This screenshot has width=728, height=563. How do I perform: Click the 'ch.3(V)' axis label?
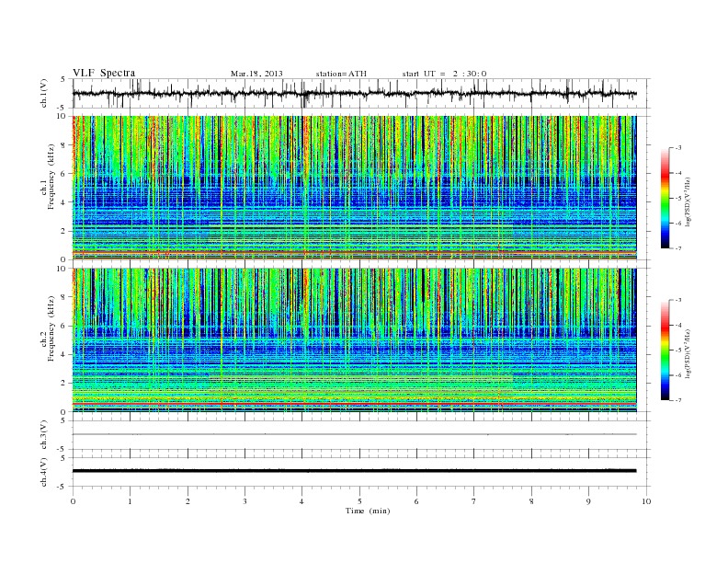(43, 435)
